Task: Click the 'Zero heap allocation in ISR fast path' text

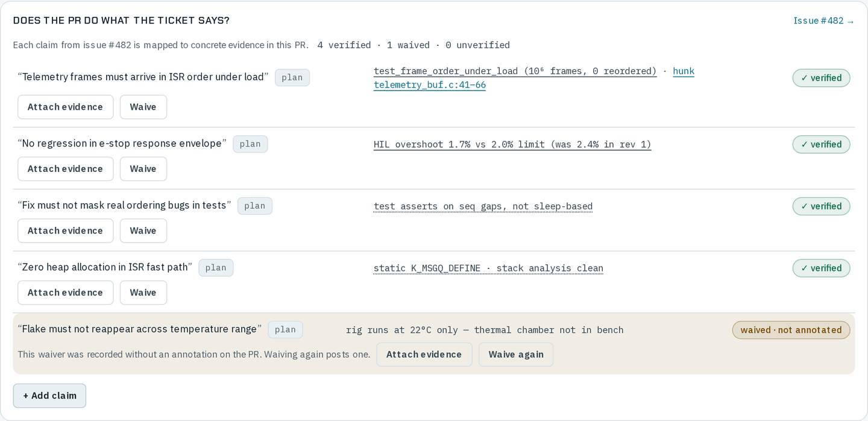Action: pyautogui.click(x=105, y=267)
